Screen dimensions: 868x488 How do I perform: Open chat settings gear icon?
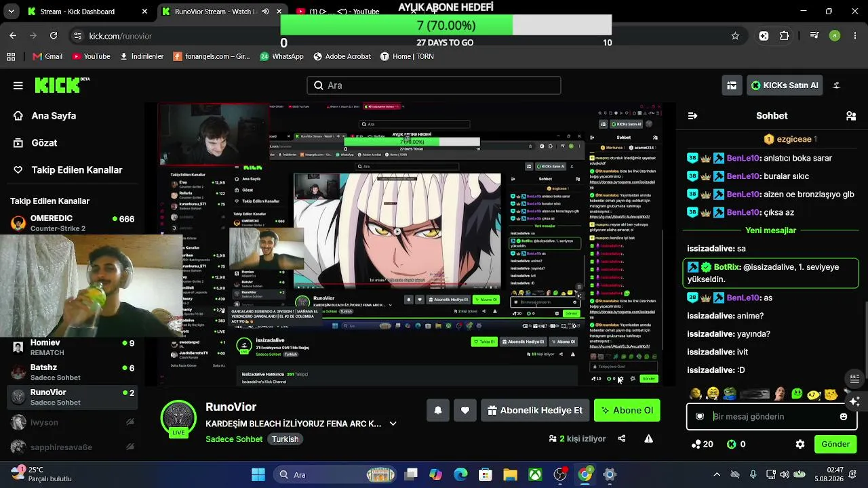click(x=800, y=445)
